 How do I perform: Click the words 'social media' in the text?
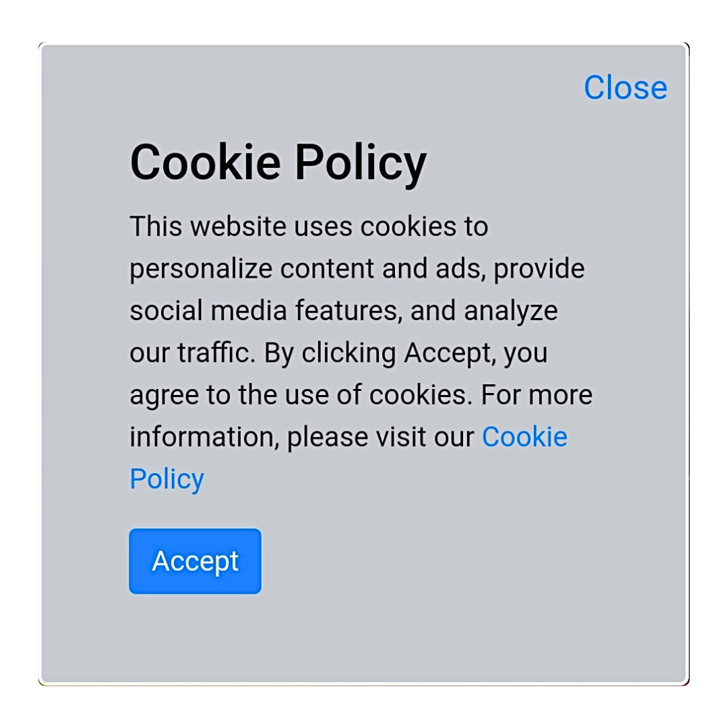coord(208,311)
